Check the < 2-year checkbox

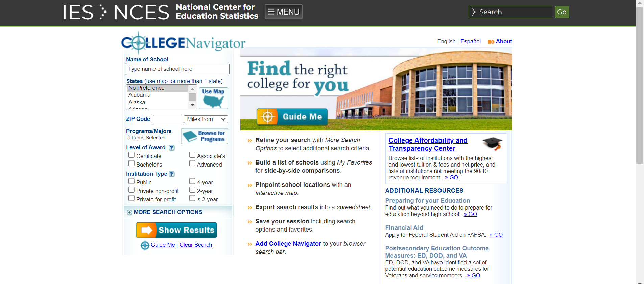point(192,198)
